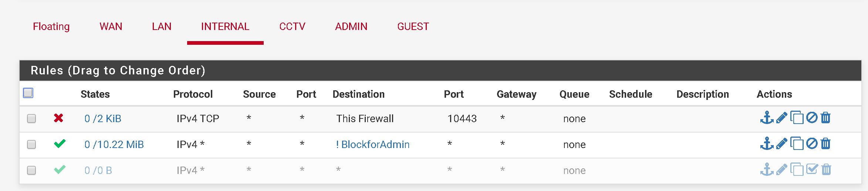Disable the BlockforAdmin pass rule

point(812,143)
